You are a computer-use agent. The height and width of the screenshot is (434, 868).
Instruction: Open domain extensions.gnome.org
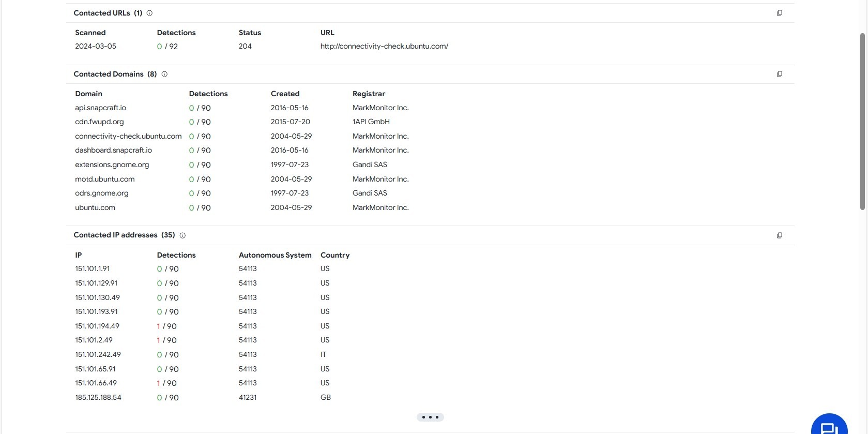[x=112, y=164]
